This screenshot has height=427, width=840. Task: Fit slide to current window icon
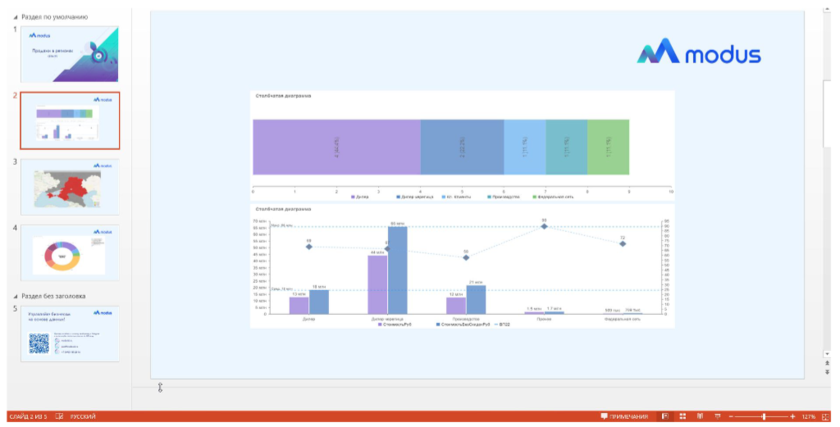click(829, 416)
